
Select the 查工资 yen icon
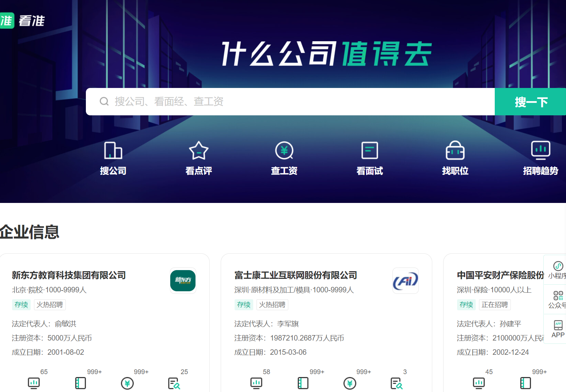pyautogui.click(x=284, y=150)
